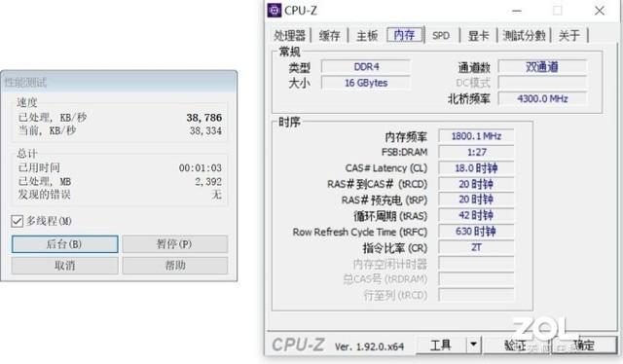The image size is (623, 364).
Task: Click the 1:27 FSB:DRAM value
Action: point(476,152)
